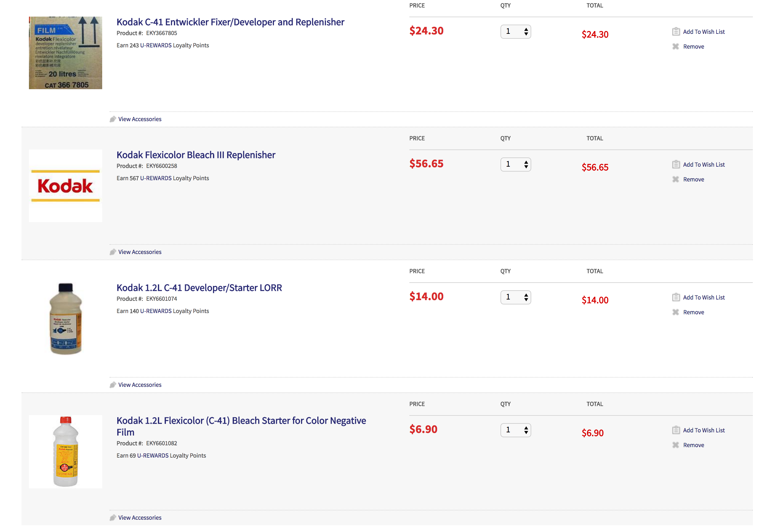Image resolution: width=775 pixels, height=532 pixels.
Task: Click wish list icon for Kodak C-41 Entwickler
Action: (x=676, y=32)
